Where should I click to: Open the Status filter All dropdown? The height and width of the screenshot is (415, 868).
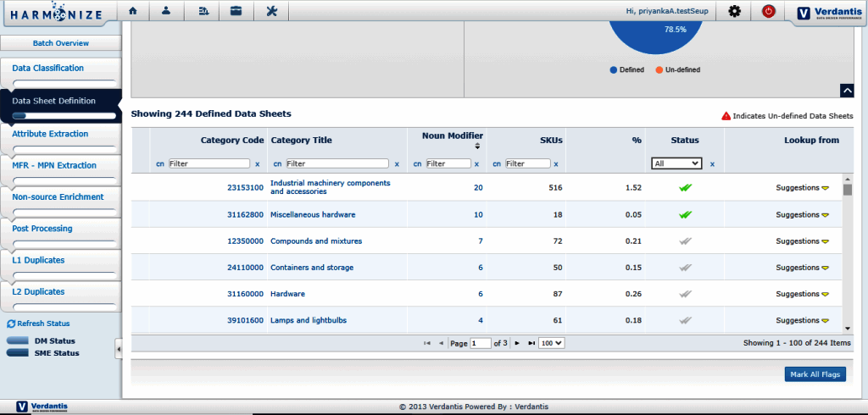coord(676,163)
